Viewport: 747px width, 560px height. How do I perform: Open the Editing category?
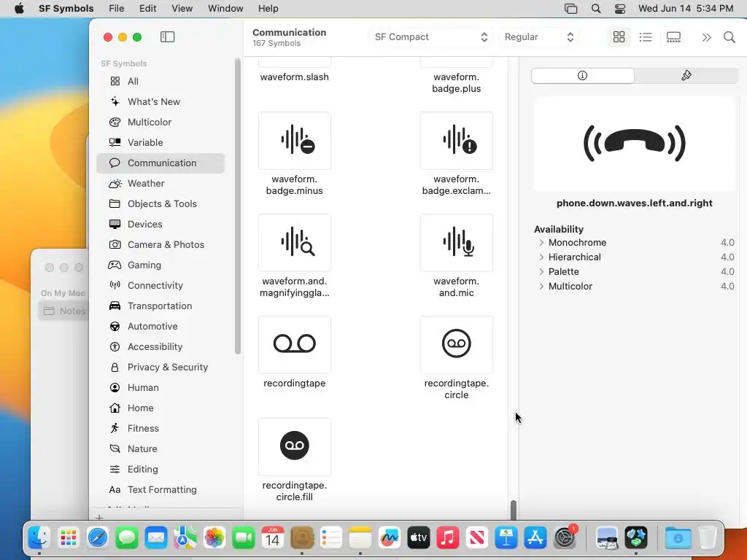(x=160, y=470)
